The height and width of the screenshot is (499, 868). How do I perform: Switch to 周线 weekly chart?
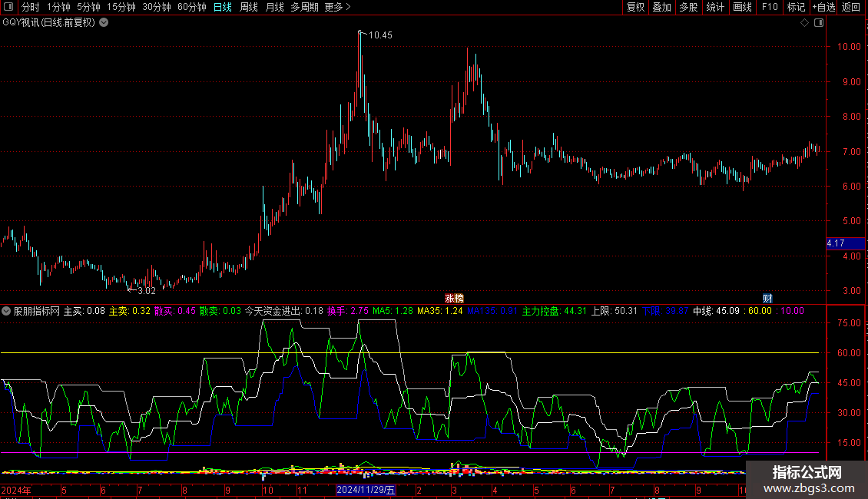pos(249,7)
